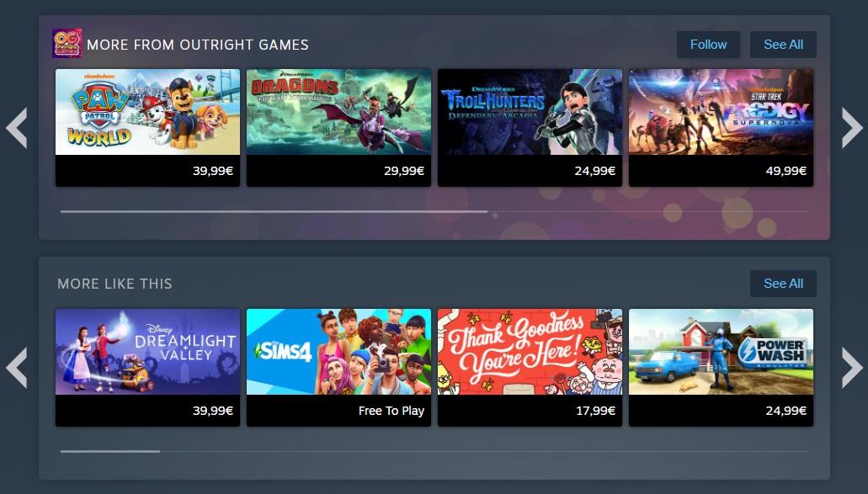The width and height of the screenshot is (868, 494).
Task: Click the Free To Play label under Sims 4
Action: pyautogui.click(x=391, y=411)
